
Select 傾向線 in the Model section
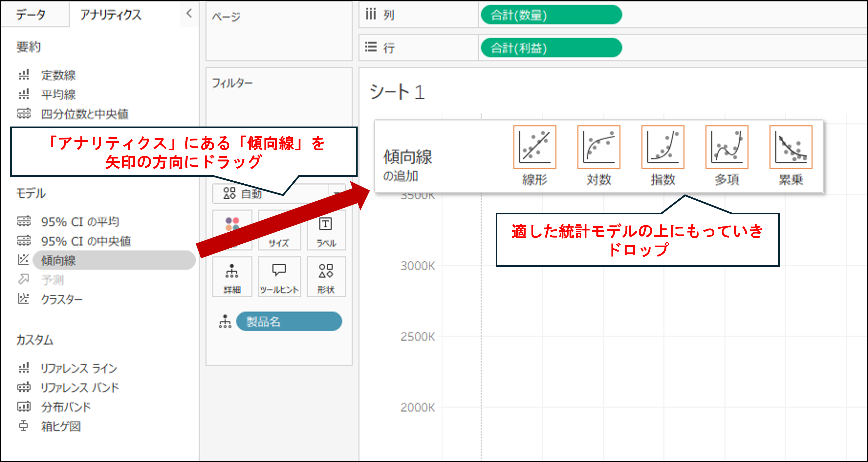click(x=58, y=260)
